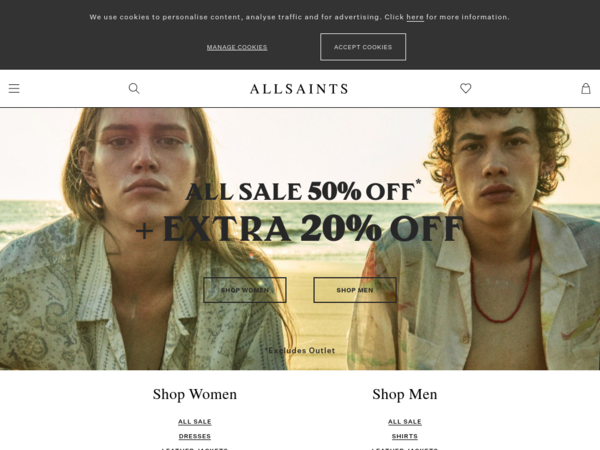Select the Shop Women section heading

point(195,395)
